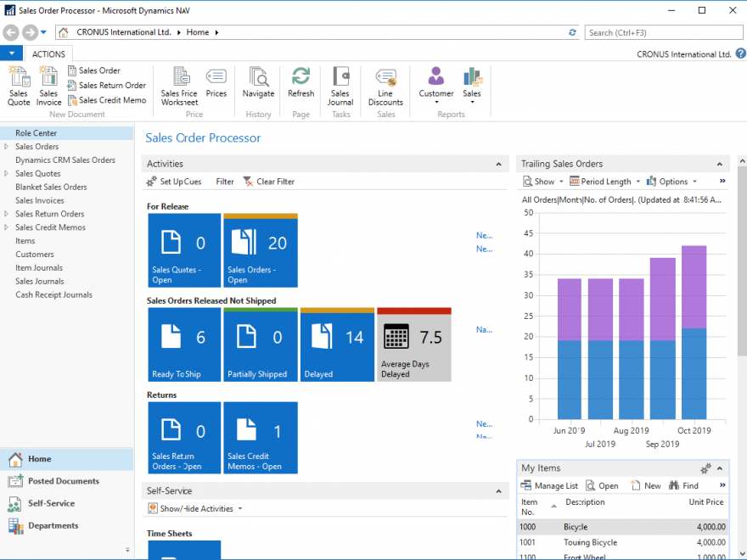The image size is (747, 560).
Task: Click the address bar refresh icon
Action: (x=573, y=32)
